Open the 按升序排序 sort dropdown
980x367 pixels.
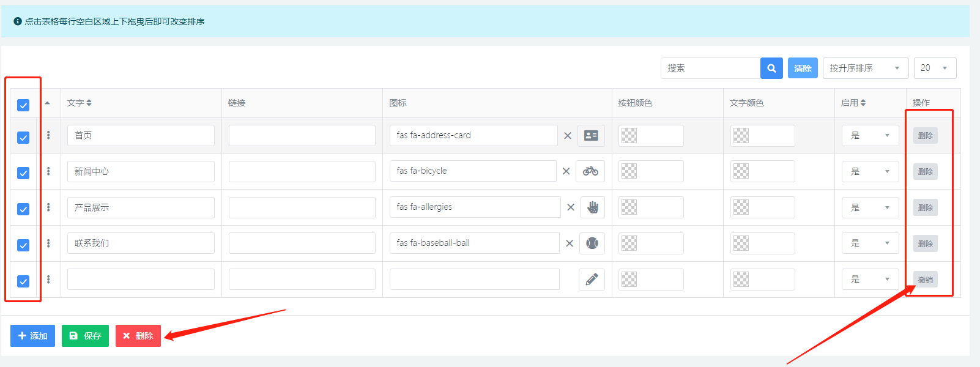[x=865, y=69]
